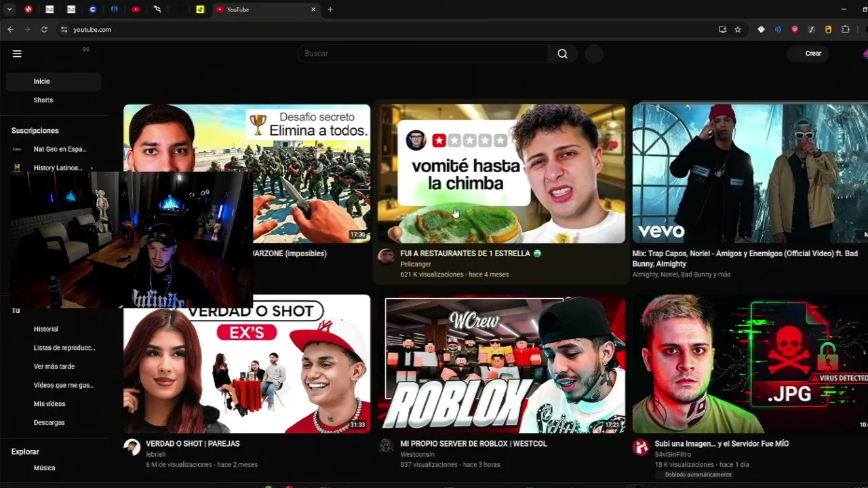Switch to the first red-icon pinned tab

pos(28,9)
